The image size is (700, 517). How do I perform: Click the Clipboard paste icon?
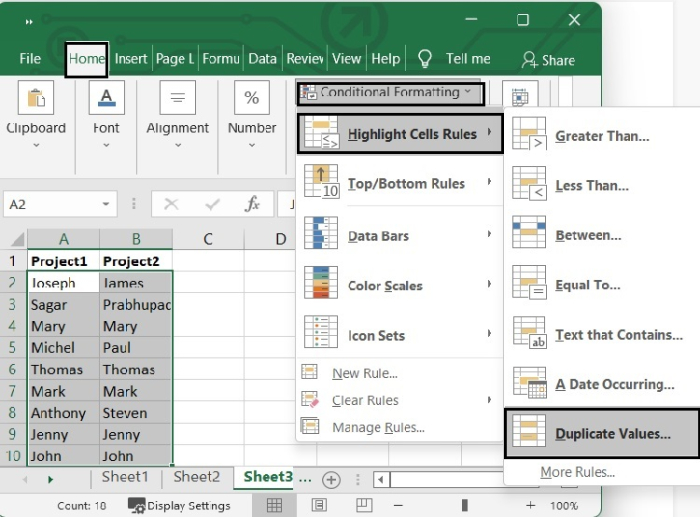(36, 98)
